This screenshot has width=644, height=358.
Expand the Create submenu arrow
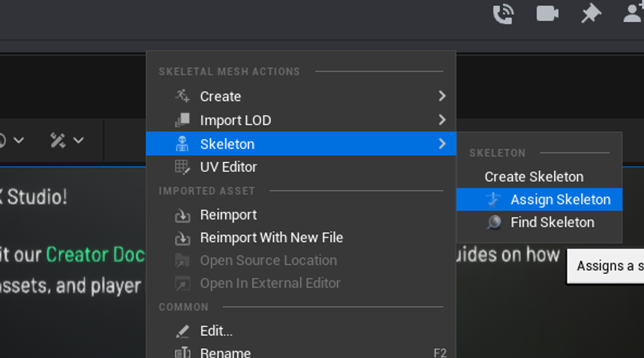[x=442, y=96]
